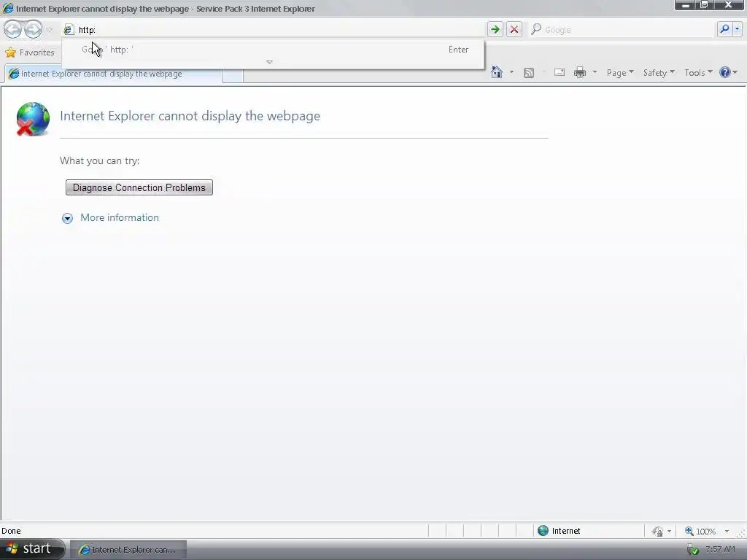Click the Home icon
The width and height of the screenshot is (747, 560).
[497, 72]
